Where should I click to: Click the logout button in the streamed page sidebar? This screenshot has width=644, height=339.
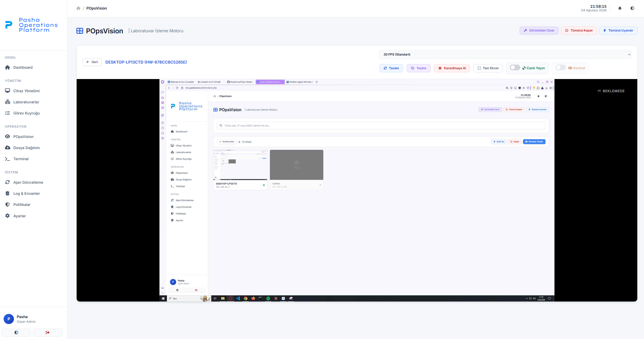tap(196, 290)
